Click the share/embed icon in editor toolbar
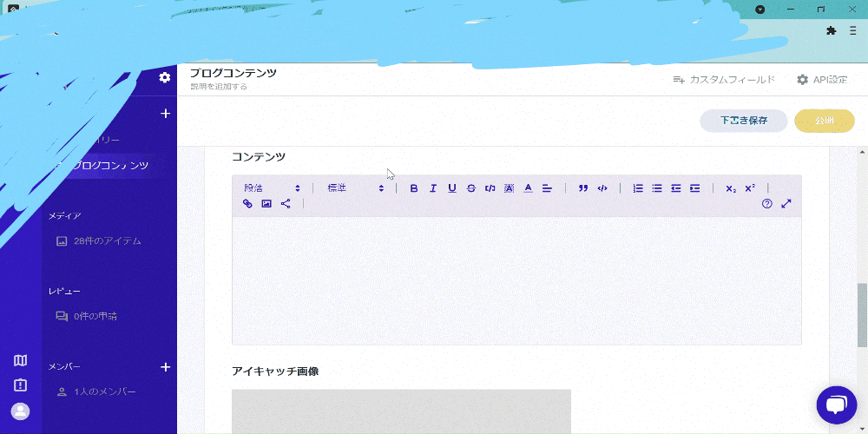This screenshot has width=868, height=434. click(285, 204)
